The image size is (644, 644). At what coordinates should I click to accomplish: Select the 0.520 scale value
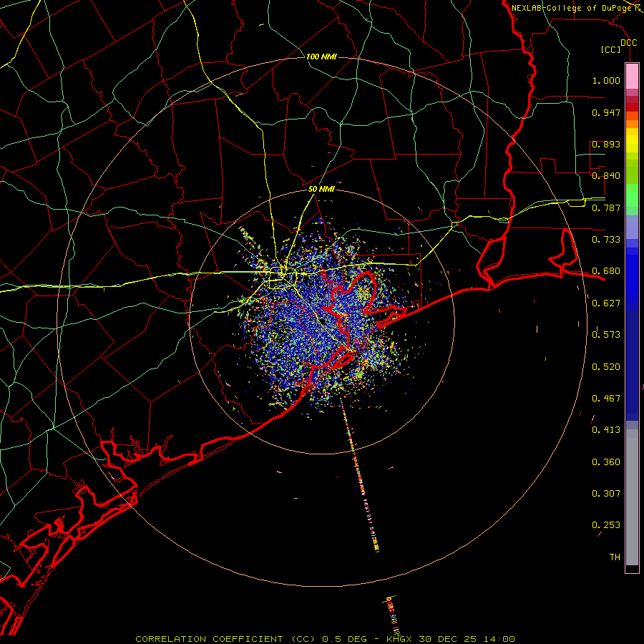(606, 367)
